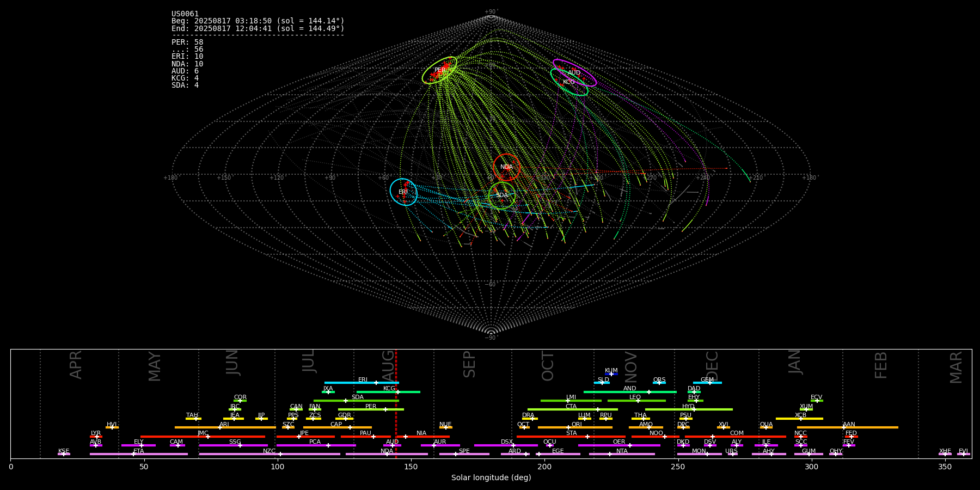The height and width of the screenshot is (490, 980).
Task: Click the ORS shower bar in timeline
Action: [659, 383]
